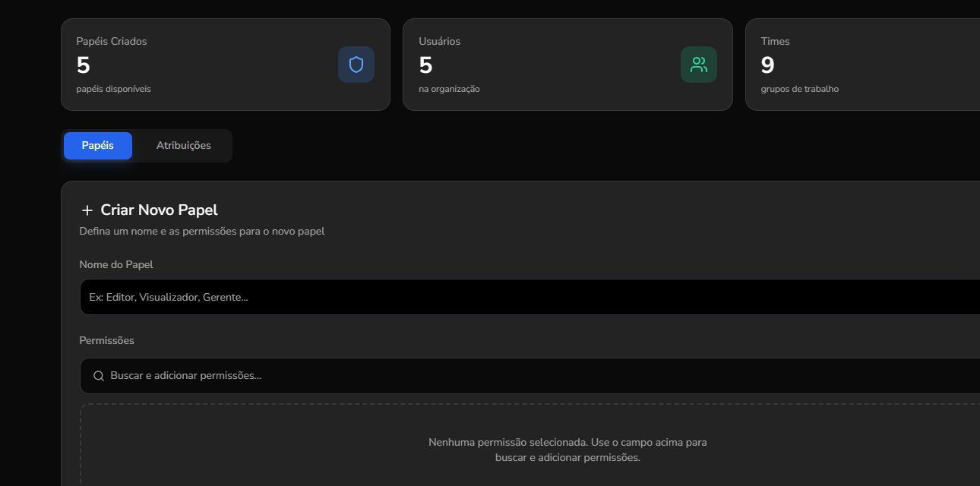Click the Criar Novo Papel heading
Image resolution: width=980 pixels, height=486 pixels.
(x=160, y=210)
